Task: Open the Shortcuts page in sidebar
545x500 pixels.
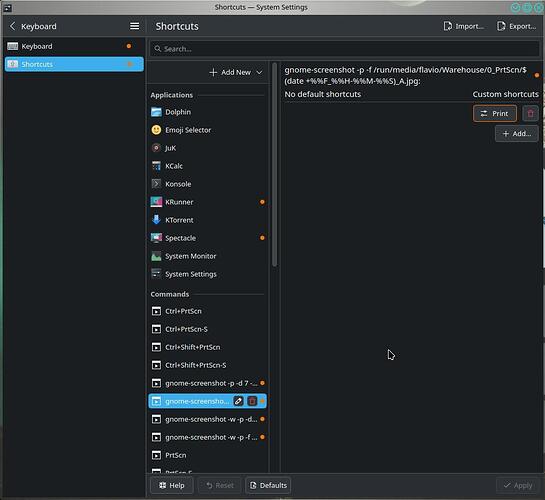Action: tap(74, 64)
